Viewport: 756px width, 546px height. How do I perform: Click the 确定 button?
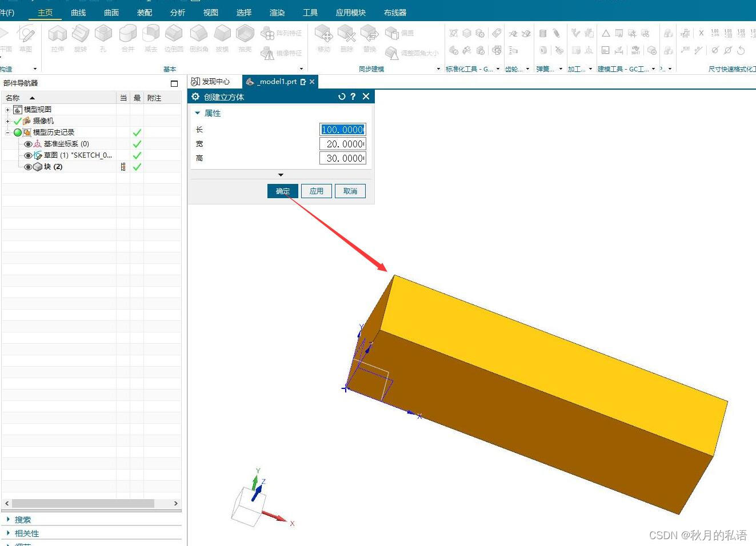[x=283, y=191]
